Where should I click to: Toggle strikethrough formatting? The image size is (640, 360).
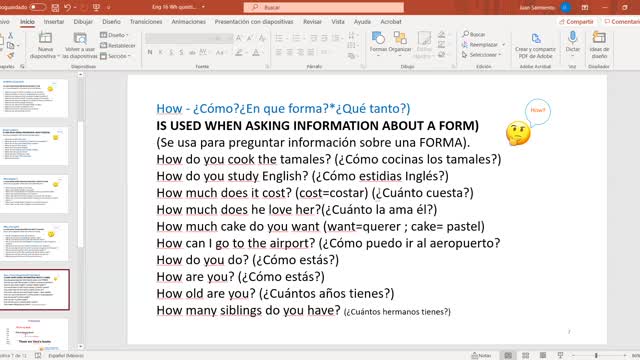(192, 52)
